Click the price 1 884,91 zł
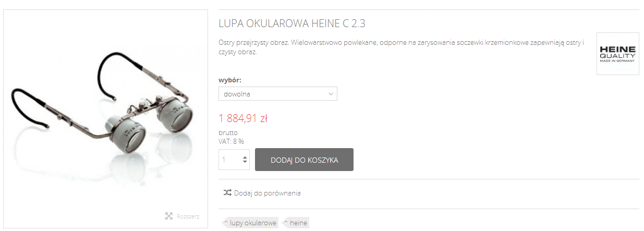This screenshot has width=644, height=231. 243,118
